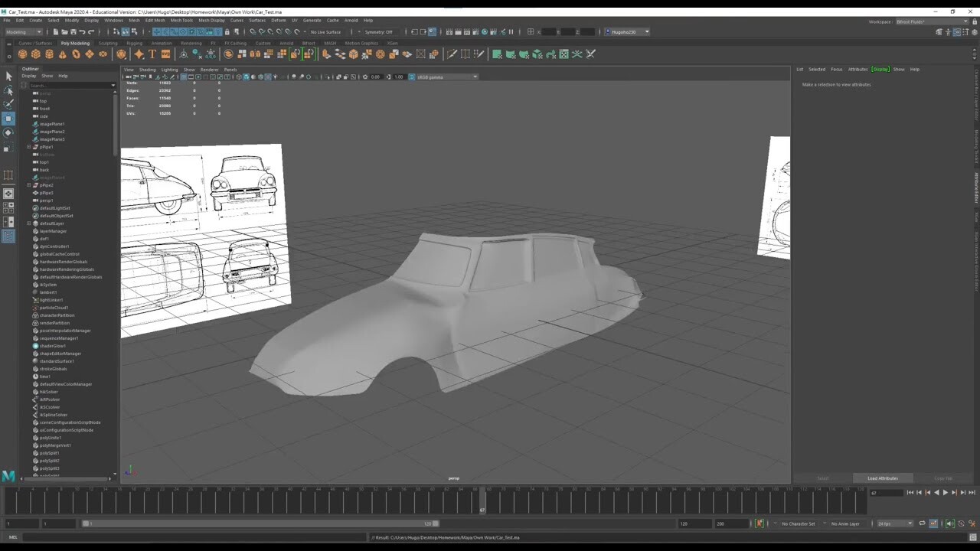Select the Text creation tool on the shelf
This screenshot has width=980, height=551.
click(x=152, y=54)
